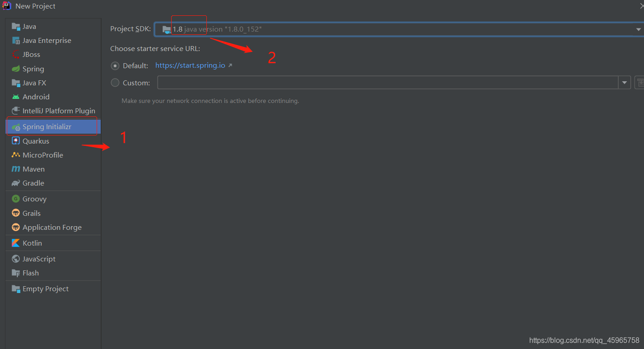Expand the Custom URL history dropdown
644x349 pixels.
coord(625,83)
